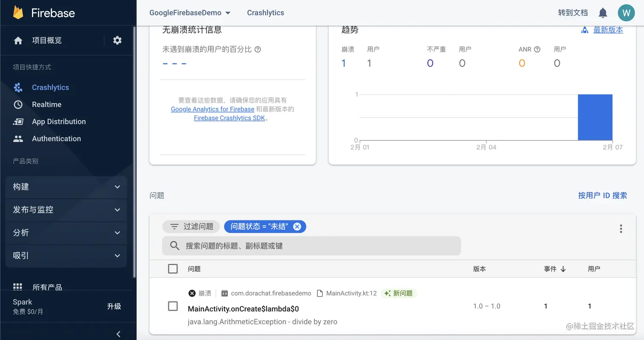Image resolution: width=644 pixels, height=340 pixels.
Task: Click the Firebase logo icon
Action: click(x=18, y=13)
